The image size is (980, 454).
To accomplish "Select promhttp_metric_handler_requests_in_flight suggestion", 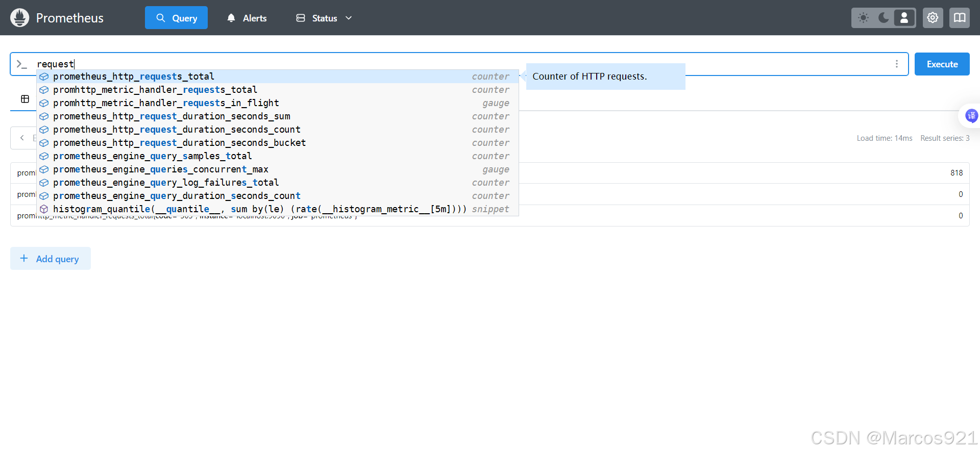I will 278,103.
